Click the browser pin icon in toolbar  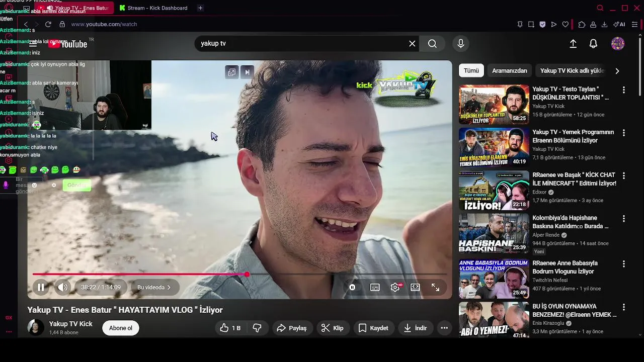tap(520, 24)
